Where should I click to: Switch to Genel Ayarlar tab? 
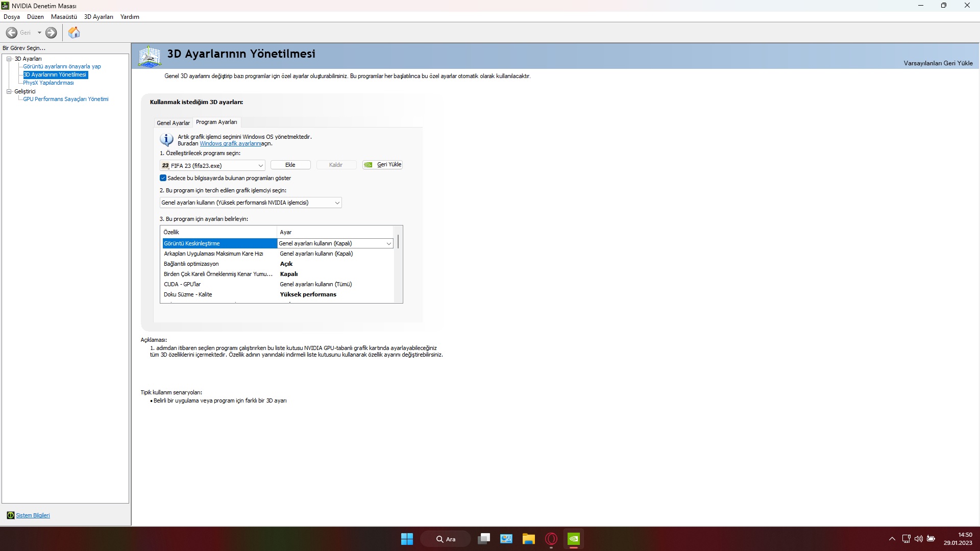173,123
